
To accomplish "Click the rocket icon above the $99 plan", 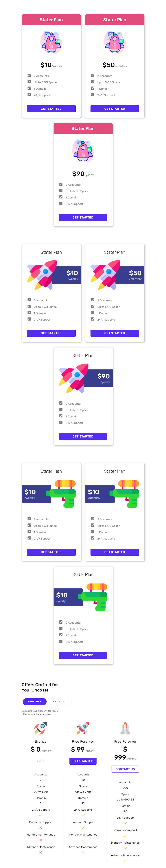I will pos(83,728).
